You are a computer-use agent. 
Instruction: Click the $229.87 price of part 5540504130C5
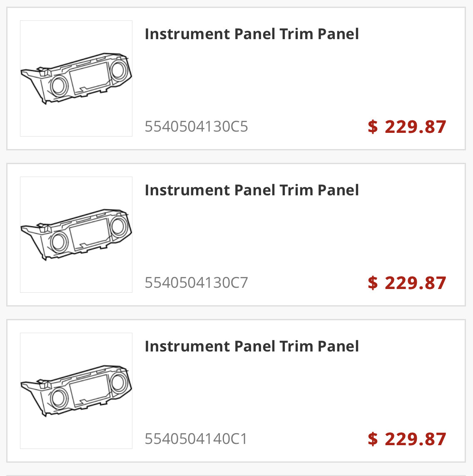(407, 127)
